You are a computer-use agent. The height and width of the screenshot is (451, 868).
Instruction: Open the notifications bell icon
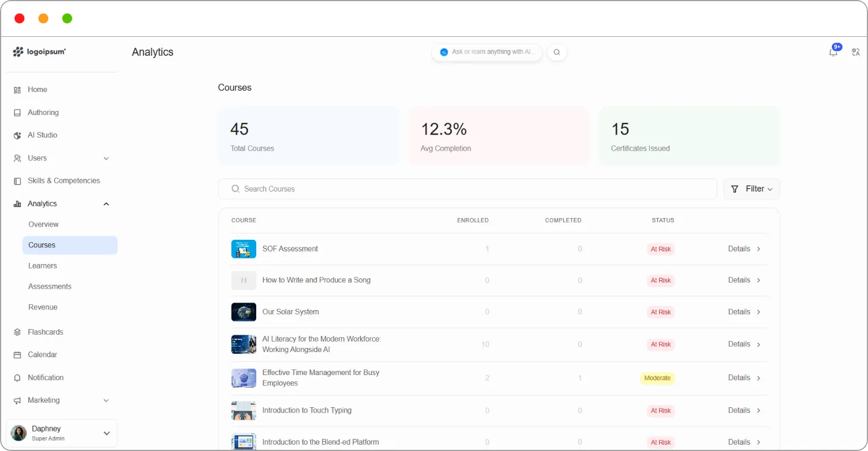pyautogui.click(x=833, y=52)
